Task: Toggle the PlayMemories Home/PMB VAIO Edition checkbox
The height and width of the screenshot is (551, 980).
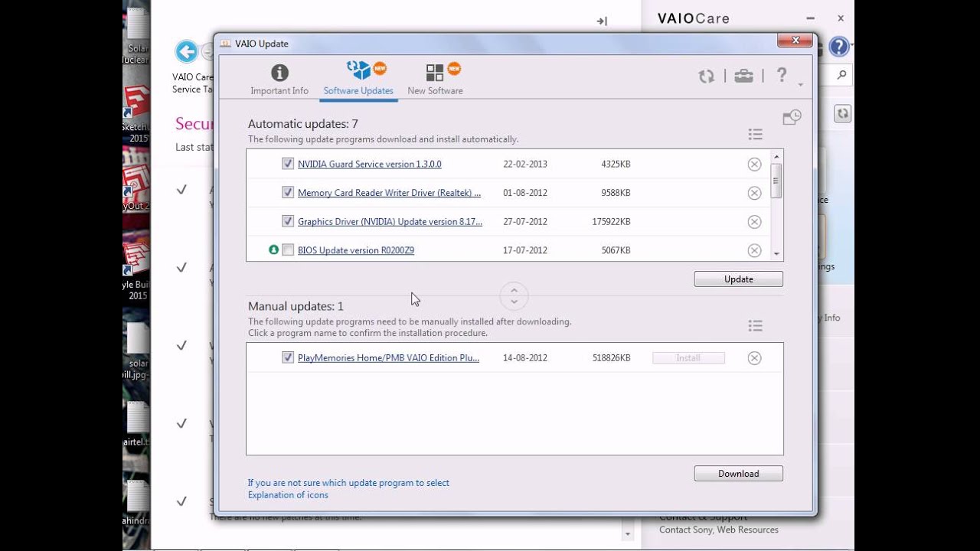Action: pyautogui.click(x=288, y=357)
